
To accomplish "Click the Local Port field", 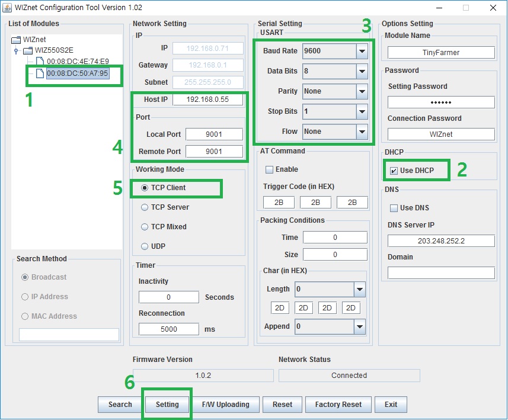I will [x=214, y=134].
